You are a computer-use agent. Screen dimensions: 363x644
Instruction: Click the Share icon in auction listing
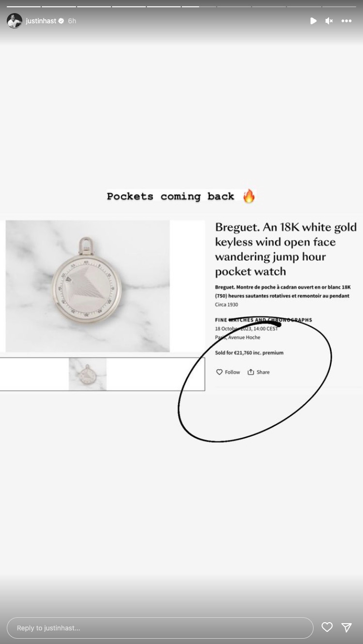tap(251, 372)
